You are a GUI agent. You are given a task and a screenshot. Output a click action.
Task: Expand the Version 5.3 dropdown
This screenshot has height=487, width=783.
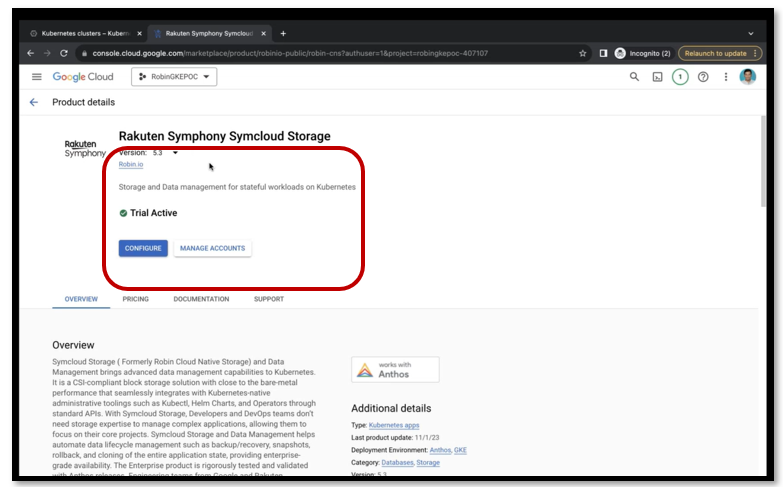pos(175,153)
